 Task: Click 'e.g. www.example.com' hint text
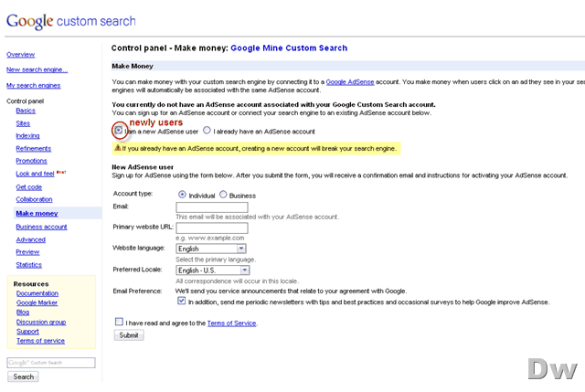coord(209,238)
